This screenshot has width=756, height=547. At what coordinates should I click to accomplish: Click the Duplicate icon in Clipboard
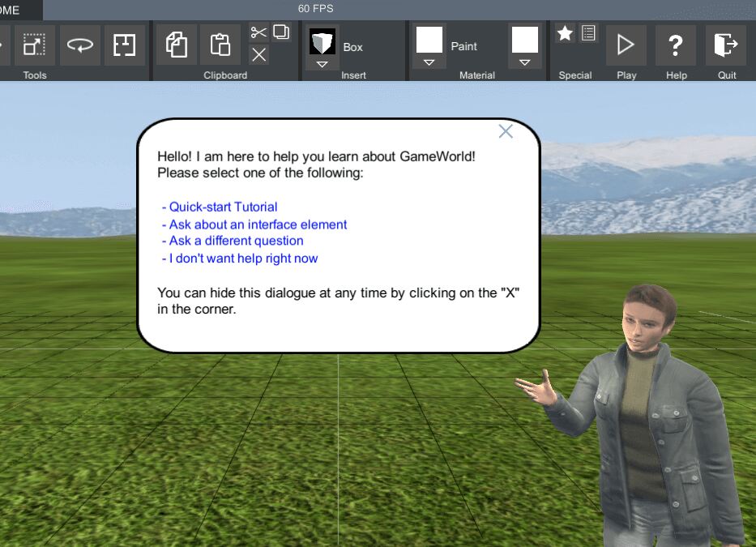(281, 32)
